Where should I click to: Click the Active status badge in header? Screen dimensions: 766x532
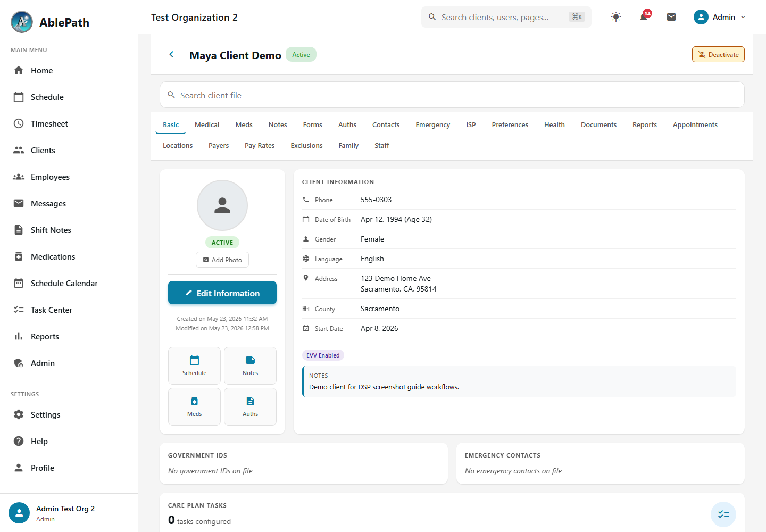pyautogui.click(x=301, y=54)
